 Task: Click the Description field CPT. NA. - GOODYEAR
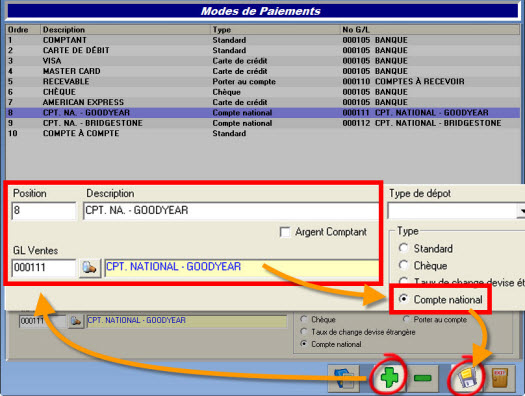pyautogui.click(x=231, y=211)
